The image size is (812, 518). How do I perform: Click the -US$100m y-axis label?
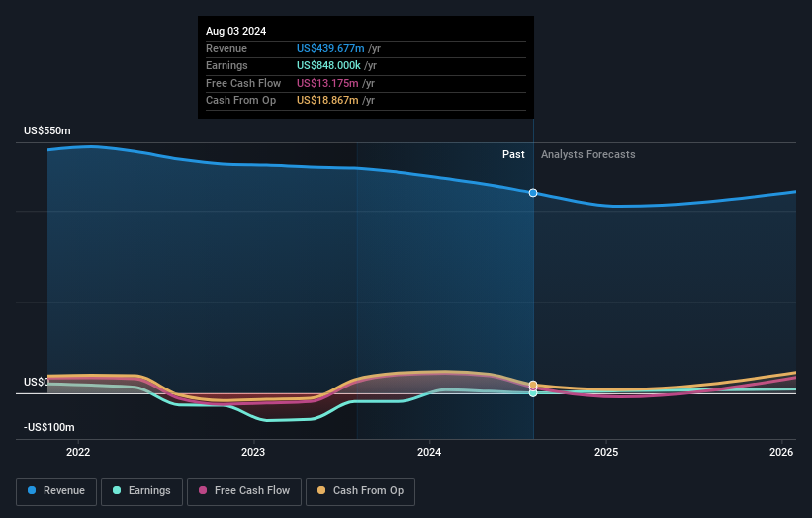point(49,427)
